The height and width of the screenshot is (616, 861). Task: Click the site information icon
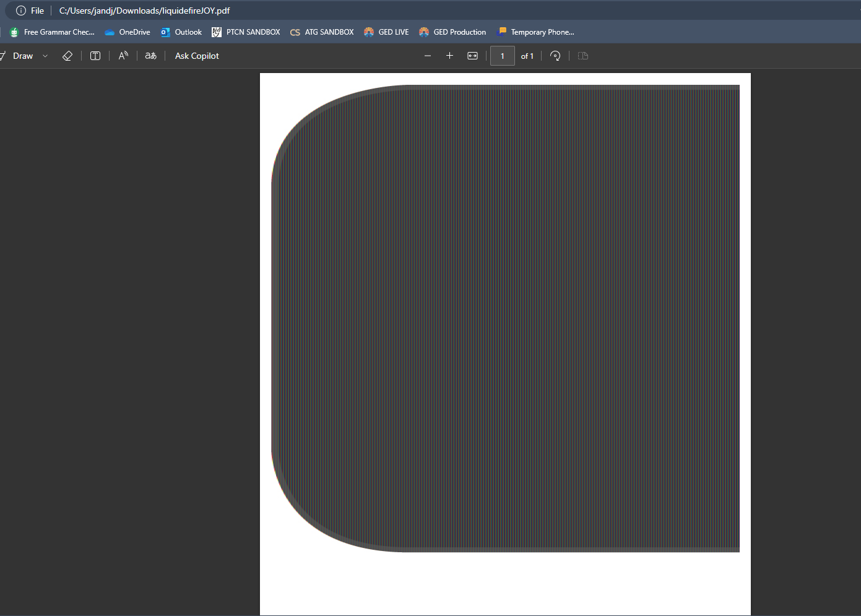click(21, 11)
